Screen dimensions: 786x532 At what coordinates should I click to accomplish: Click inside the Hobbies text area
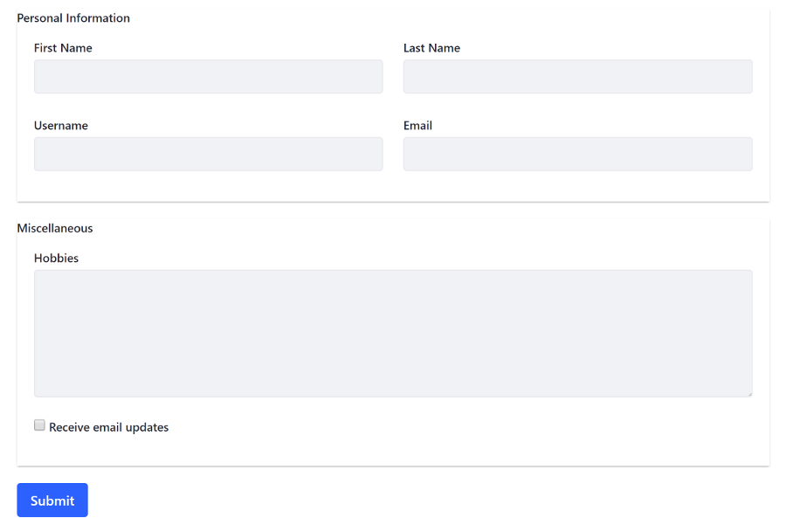pyautogui.click(x=393, y=334)
